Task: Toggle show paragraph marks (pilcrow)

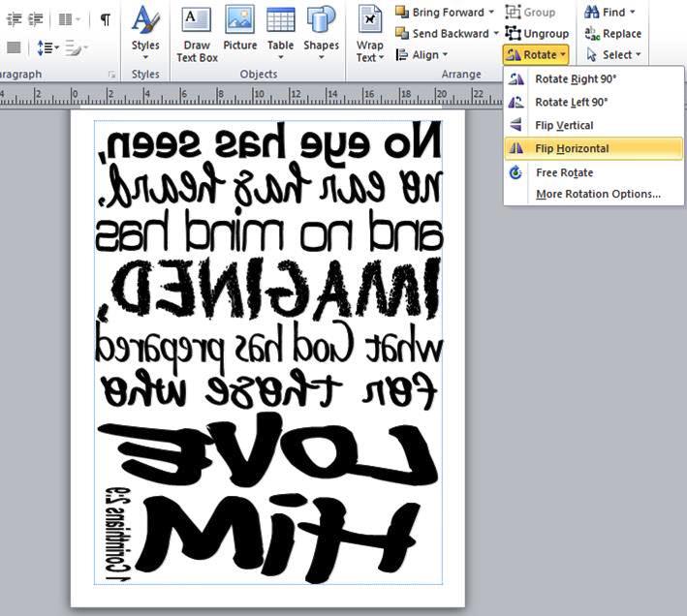Action: (x=105, y=19)
